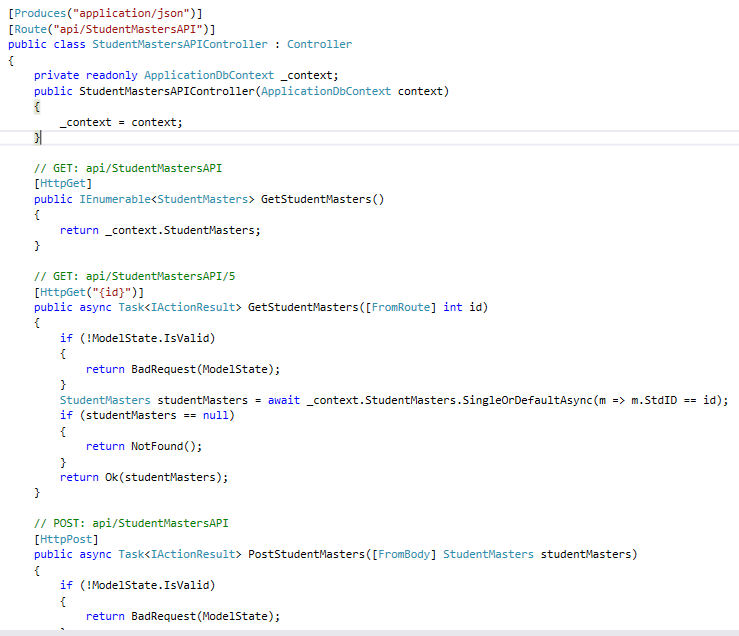Viewport: 739px width, 636px height.
Task: Click the plain [HttpGet] attribute
Action: click(x=63, y=183)
